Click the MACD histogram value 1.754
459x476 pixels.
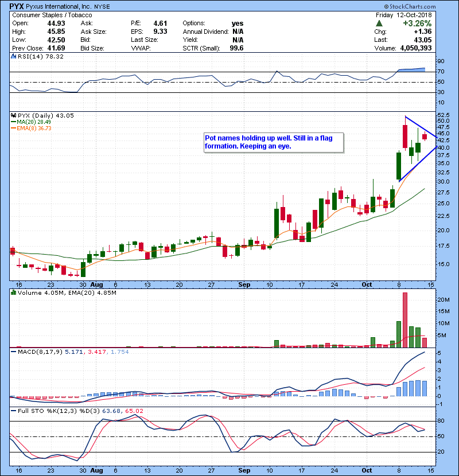tap(120, 352)
